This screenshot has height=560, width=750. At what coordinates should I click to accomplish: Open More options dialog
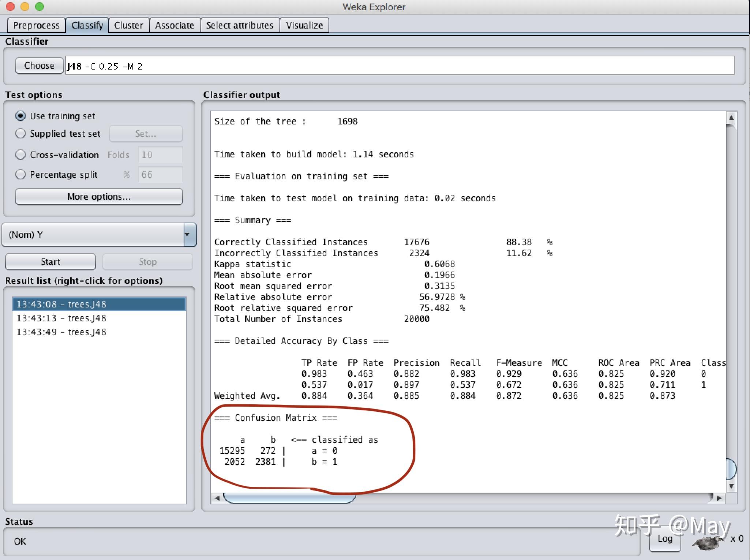[x=99, y=197]
